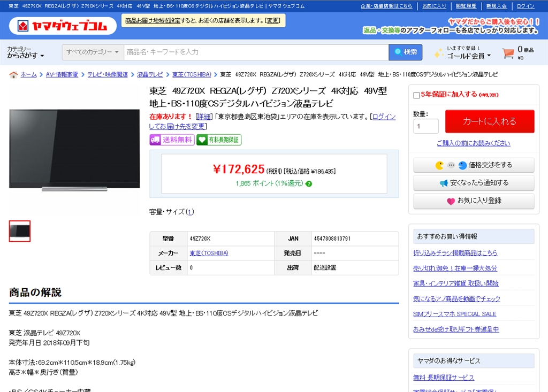Click the home icon in breadcrumb
The width and height of the screenshot is (548, 392).
click(13, 75)
